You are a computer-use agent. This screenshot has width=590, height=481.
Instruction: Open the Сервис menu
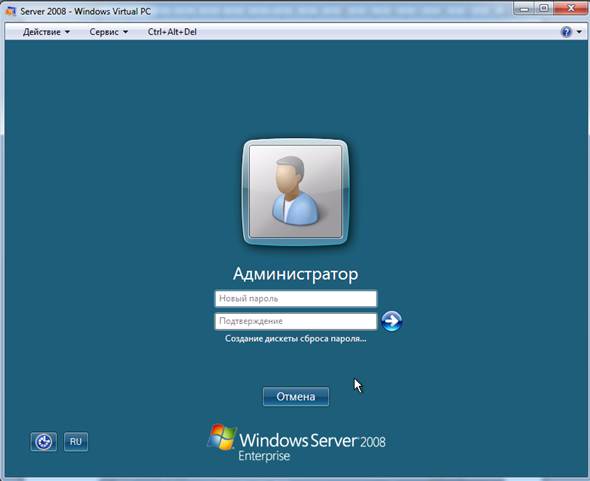109,32
